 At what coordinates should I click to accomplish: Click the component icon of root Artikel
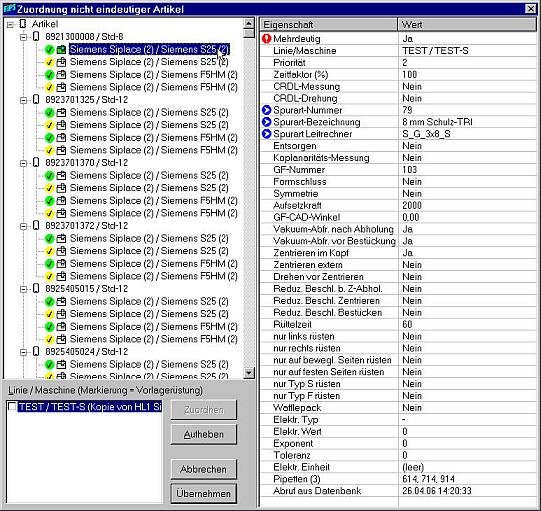pos(23,24)
